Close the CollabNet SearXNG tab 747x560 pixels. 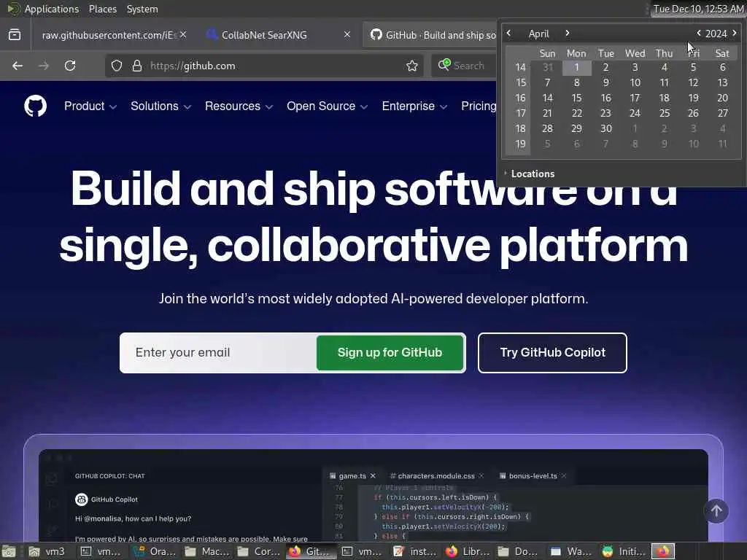tap(347, 34)
